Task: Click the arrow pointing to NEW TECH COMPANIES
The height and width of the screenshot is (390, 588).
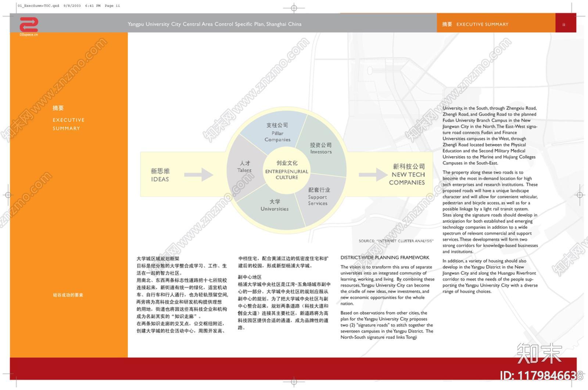Action: [373, 174]
